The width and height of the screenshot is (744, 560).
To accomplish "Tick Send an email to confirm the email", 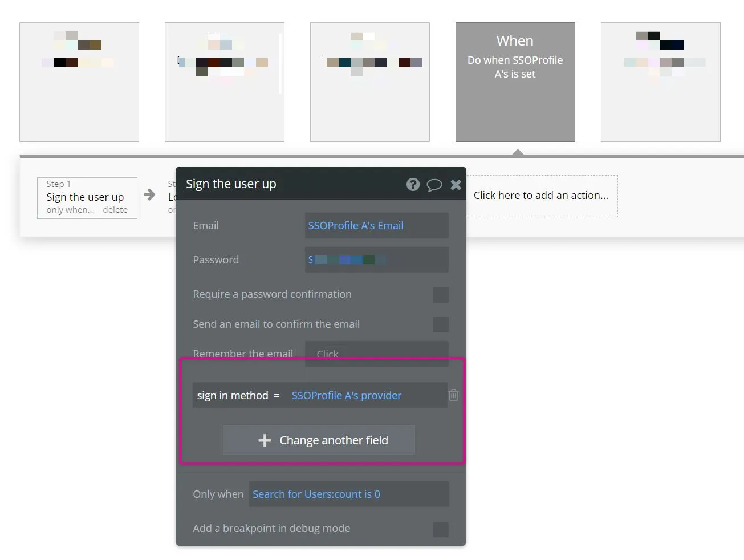I will click(x=441, y=324).
